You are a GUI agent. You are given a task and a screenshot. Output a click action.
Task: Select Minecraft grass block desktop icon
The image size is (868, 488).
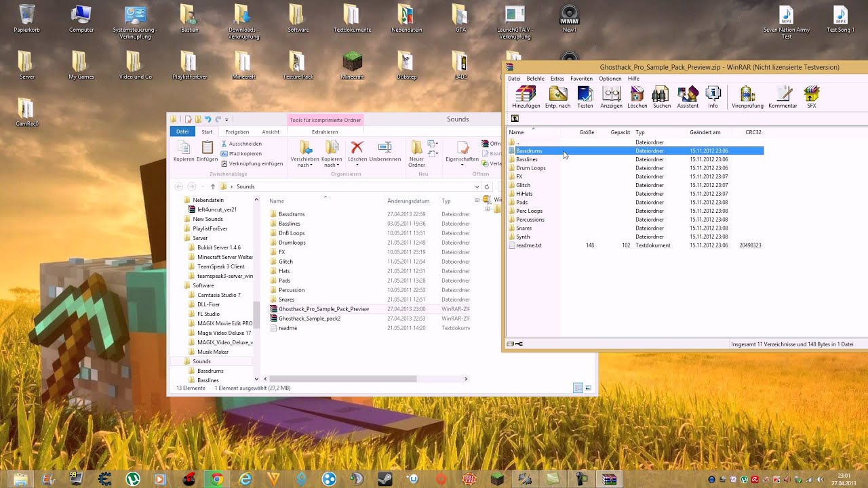coord(352,66)
